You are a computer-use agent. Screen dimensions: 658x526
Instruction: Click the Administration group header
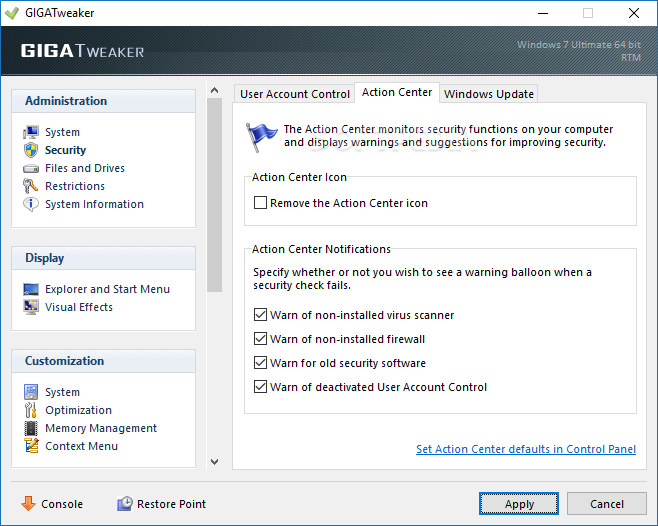pos(103,101)
